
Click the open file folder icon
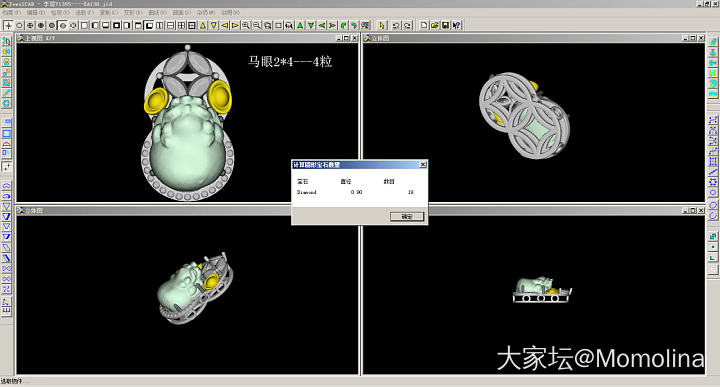[x=434, y=25]
